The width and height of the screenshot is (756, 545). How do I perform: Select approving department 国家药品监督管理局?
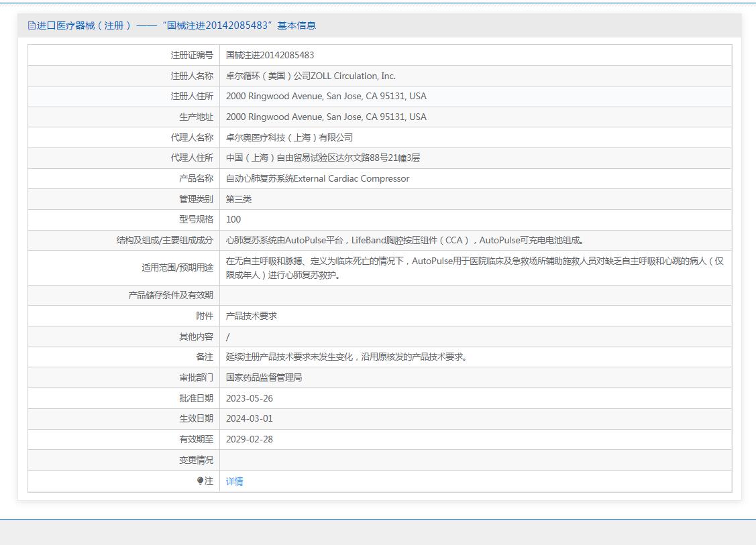[264, 377]
